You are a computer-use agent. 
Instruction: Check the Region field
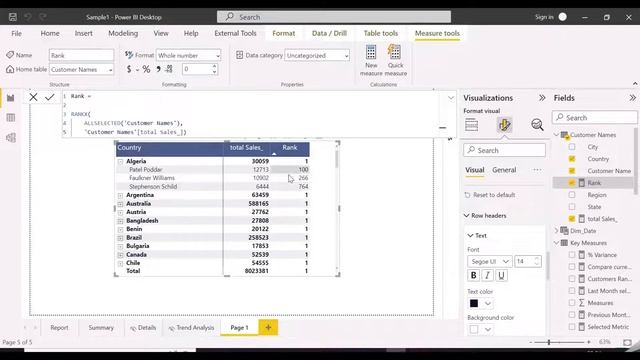tap(572, 195)
